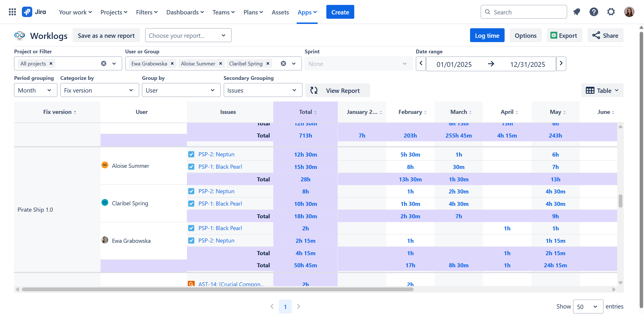Open Show entries count dropdown

coord(588,307)
